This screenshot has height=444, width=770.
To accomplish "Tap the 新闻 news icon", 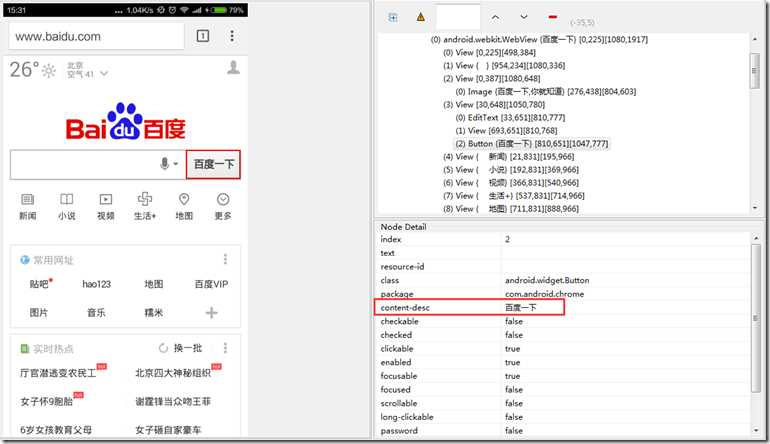I will [x=28, y=199].
